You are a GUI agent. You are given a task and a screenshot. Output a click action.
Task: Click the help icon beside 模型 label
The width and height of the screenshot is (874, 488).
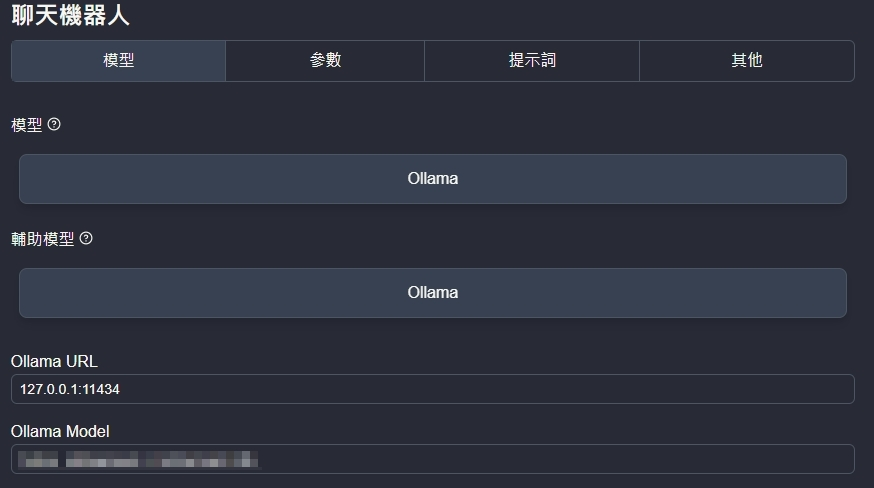(54, 125)
